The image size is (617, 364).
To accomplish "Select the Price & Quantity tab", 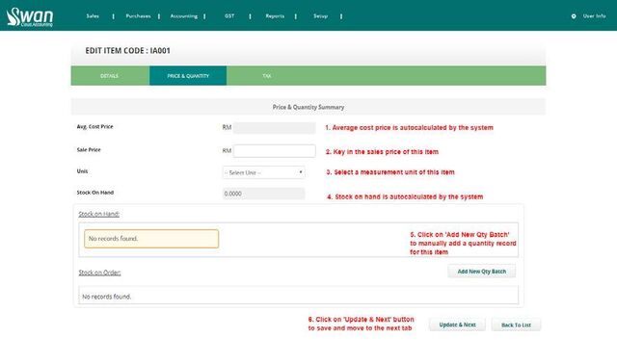I will (188, 76).
